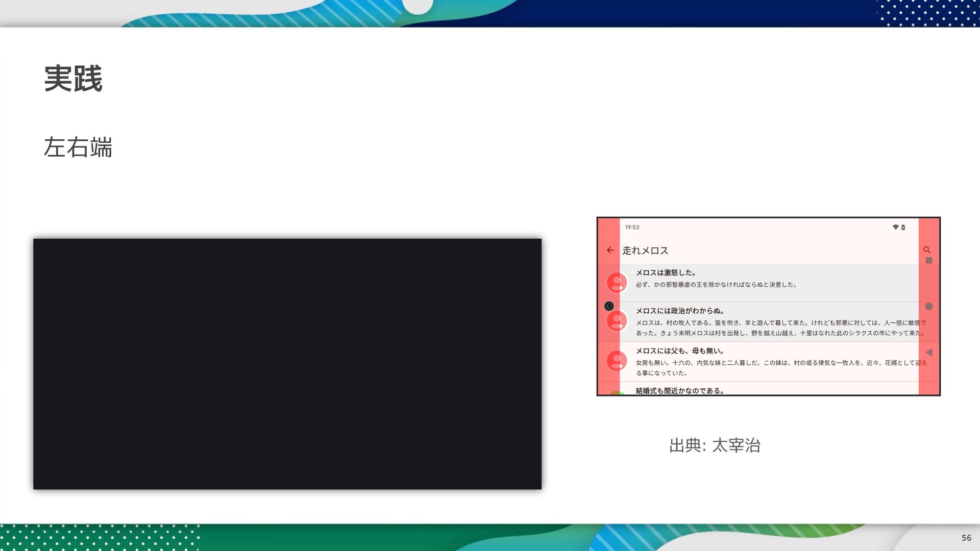Tap the back arrow beside 走れメロス
Viewport: 980px width, 551px height.
[610, 250]
